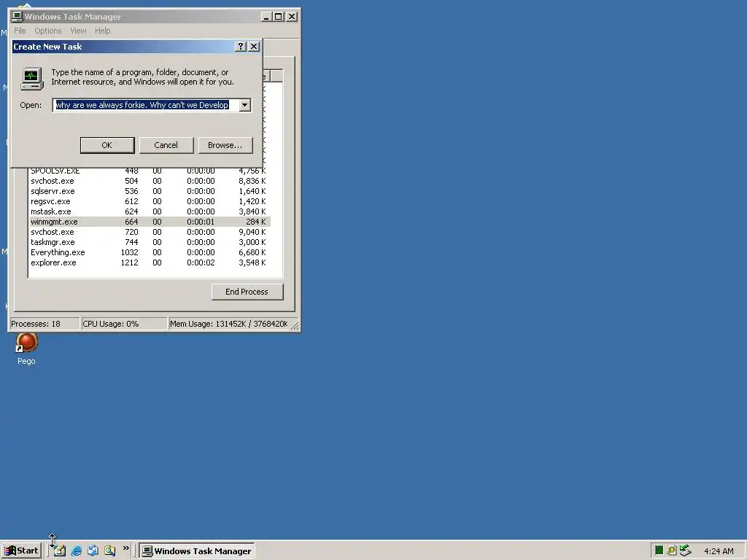Click the Open text input field
747x560 pixels.
(146, 105)
